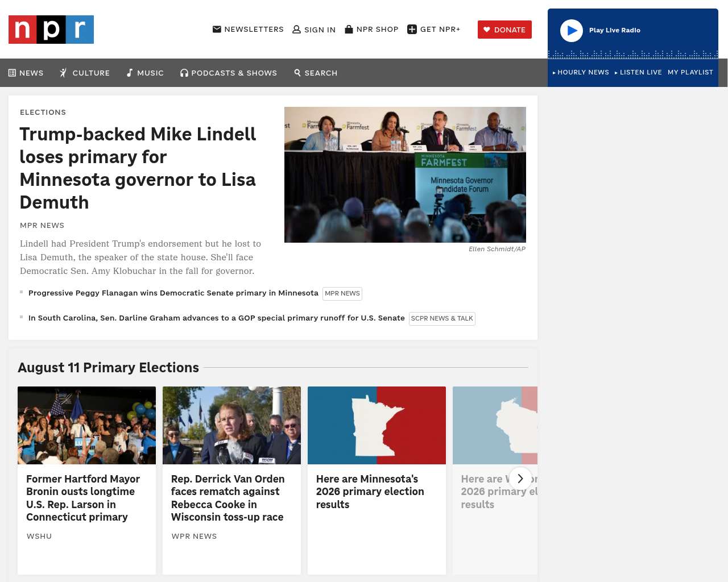This screenshot has width=728, height=582.
Task: Open the Peggy Flanagan Senate primary story
Action: 173,293
